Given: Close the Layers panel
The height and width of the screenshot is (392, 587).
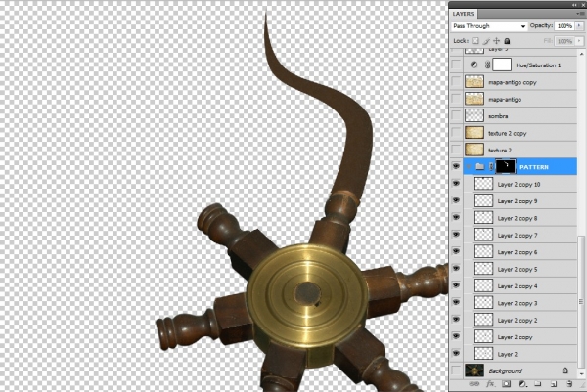Looking at the screenshot, I should pyautogui.click(x=583, y=5).
